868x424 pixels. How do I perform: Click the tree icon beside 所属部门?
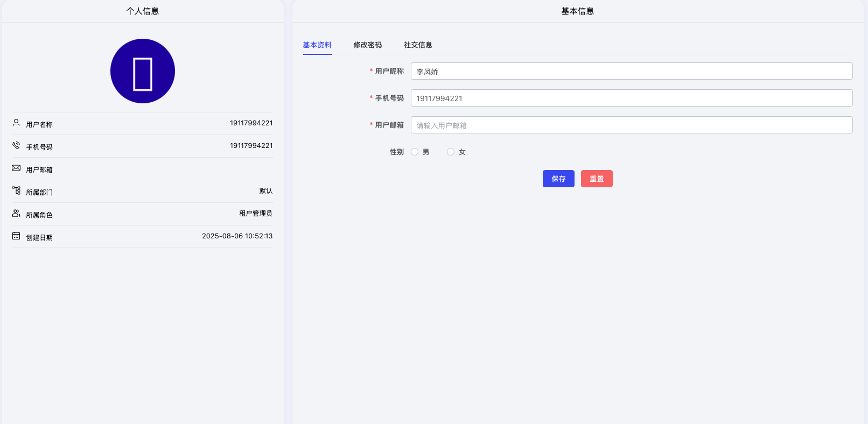pyautogui.click(x=16, y=190)
